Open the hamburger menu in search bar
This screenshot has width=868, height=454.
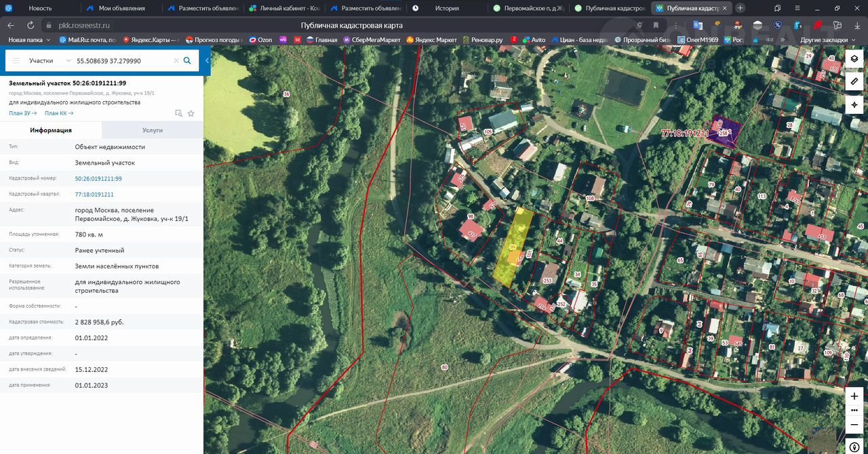[16, 60]
